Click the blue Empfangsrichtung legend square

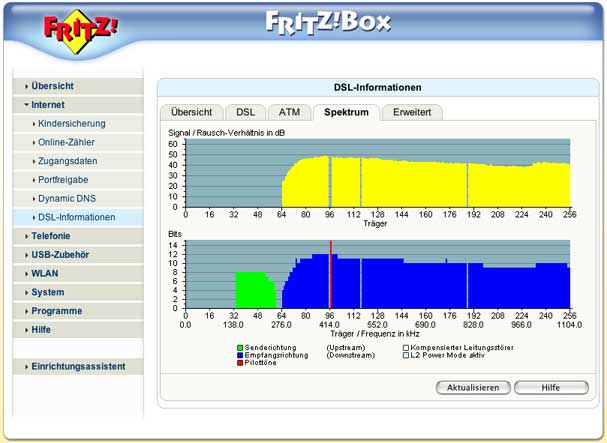pyautogui.click(x=240, y=354)
